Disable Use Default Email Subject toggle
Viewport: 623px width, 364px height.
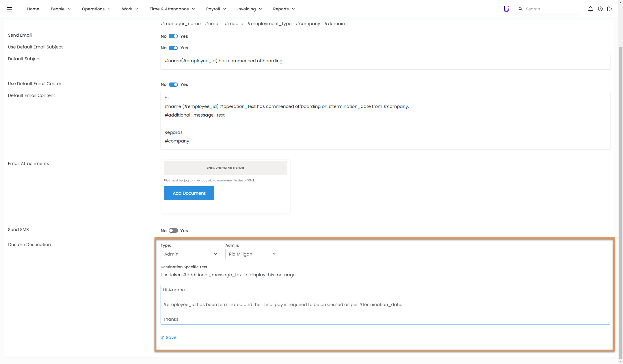click(x=173, y=48)
